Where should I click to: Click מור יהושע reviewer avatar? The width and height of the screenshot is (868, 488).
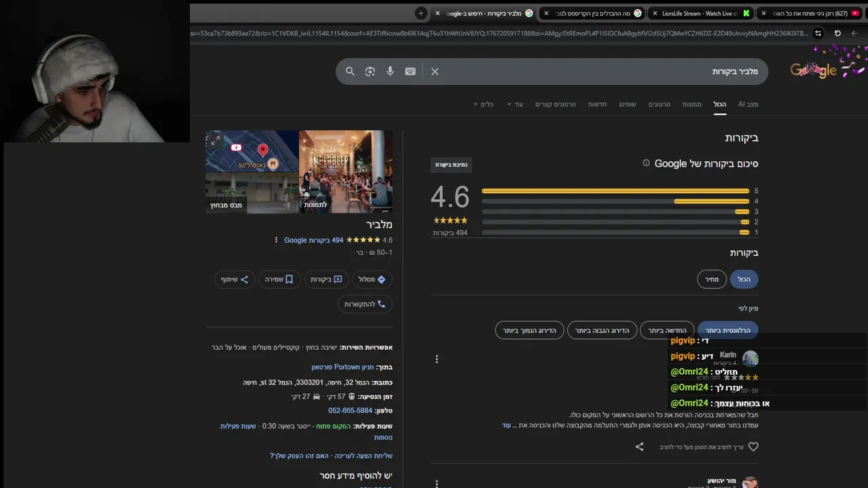coord(749,483)
